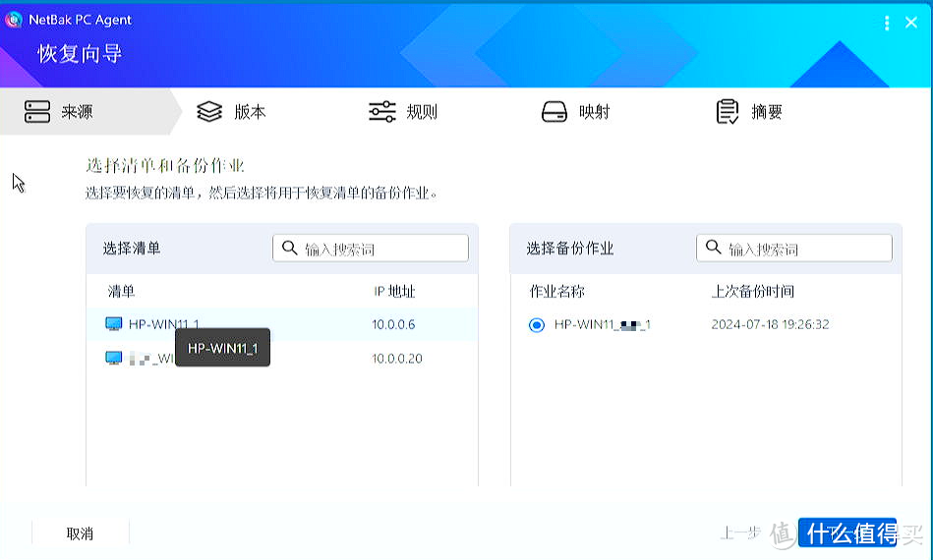Click the computer icon in 10.0.0.20 row

(113, 358)
